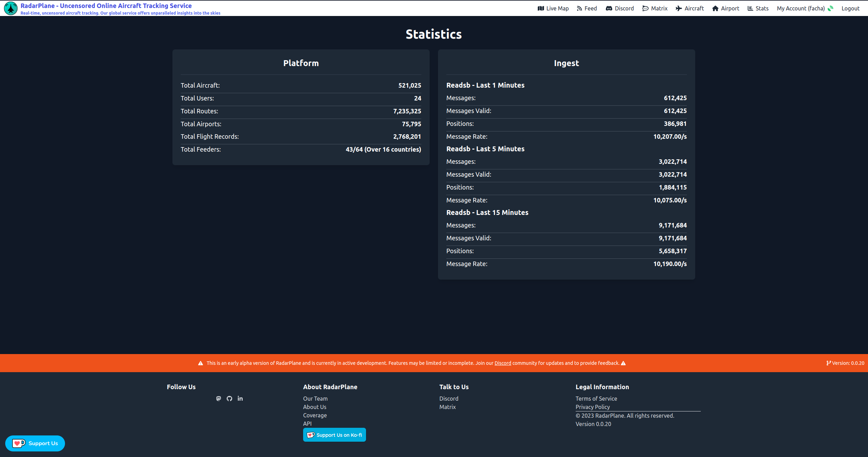Click the Readsb - Last 15 Minutes heading
This screenshot has height=457, width=868.
pos(487,213)
